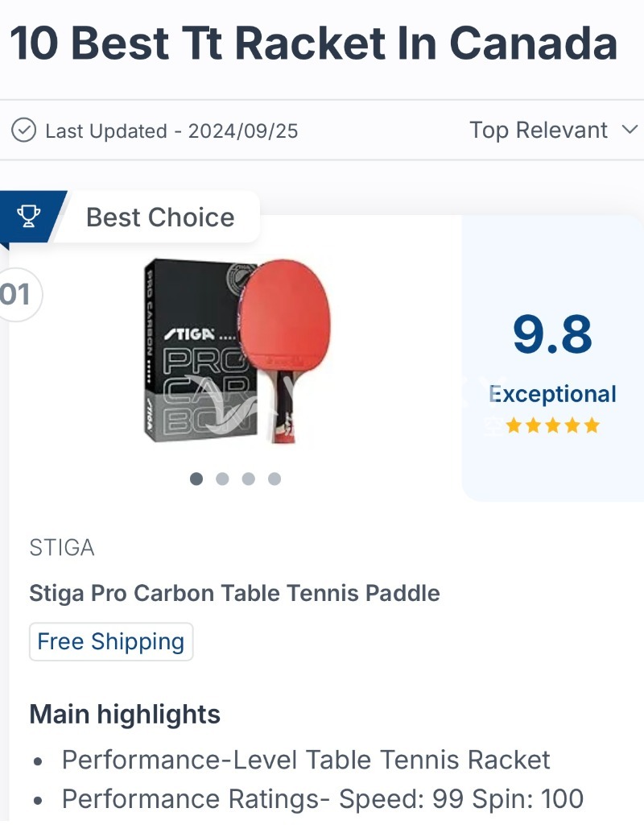Switch to the second carousel image dot
Image resolution: width=644 pixels, height=833 pixels.
click(222, 479)
